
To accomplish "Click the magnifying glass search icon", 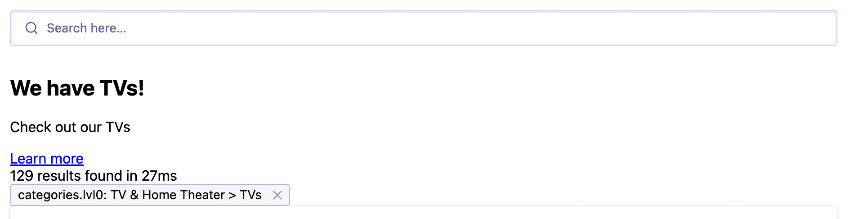I will [31, 28].
